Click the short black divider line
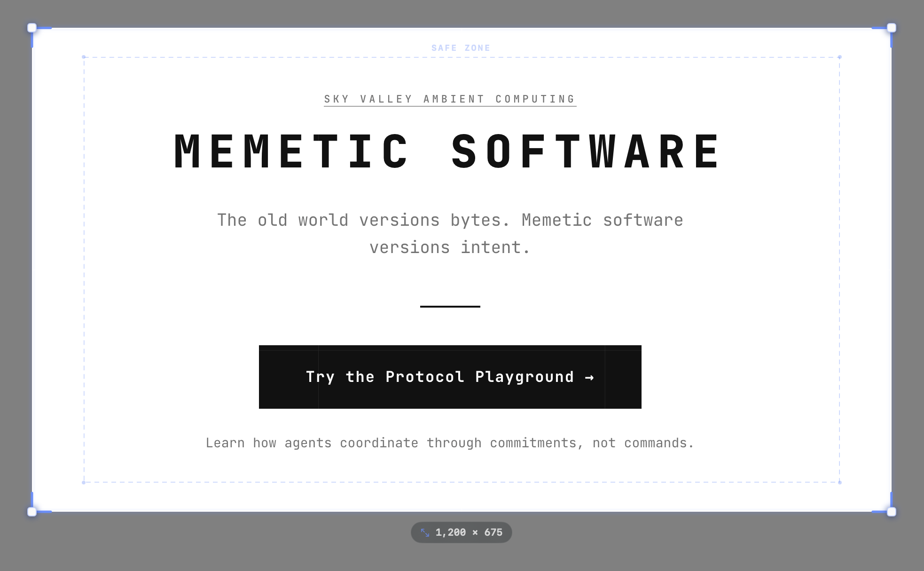The height and width of the screenshot is (571, 924). click(x=450, y=307)
